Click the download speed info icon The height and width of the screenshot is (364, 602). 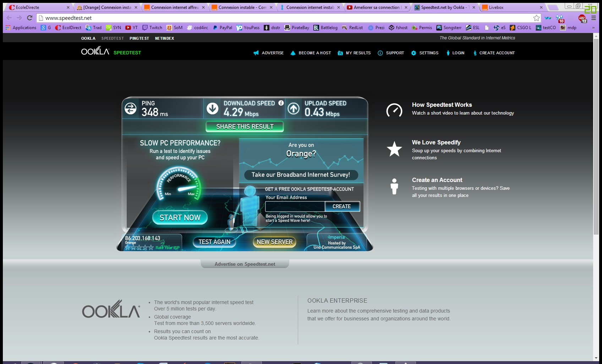[x=281, y=103]
